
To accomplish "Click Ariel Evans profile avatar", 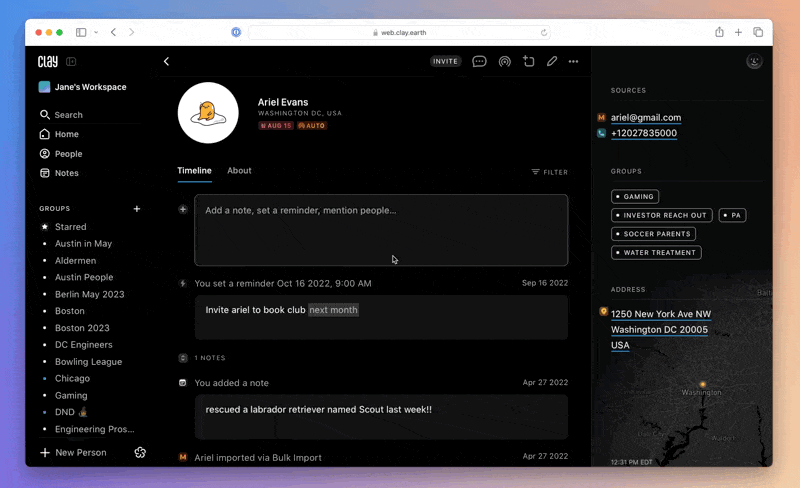I will point(208,113).
